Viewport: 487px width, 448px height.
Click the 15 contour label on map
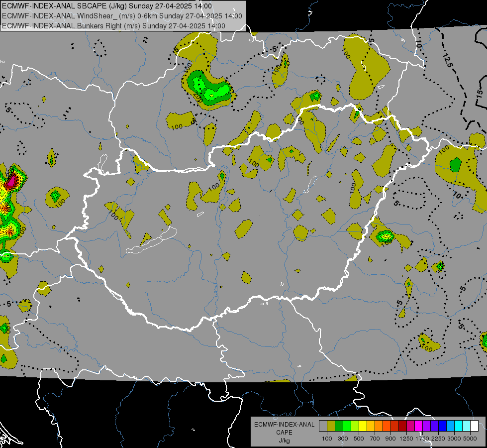[x=480, y=93]
